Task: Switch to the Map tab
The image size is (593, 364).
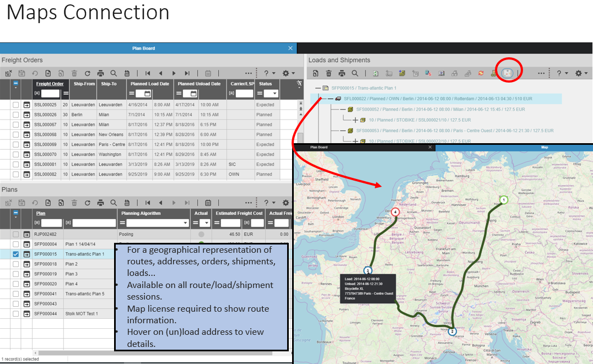Action: coord(544,148)
